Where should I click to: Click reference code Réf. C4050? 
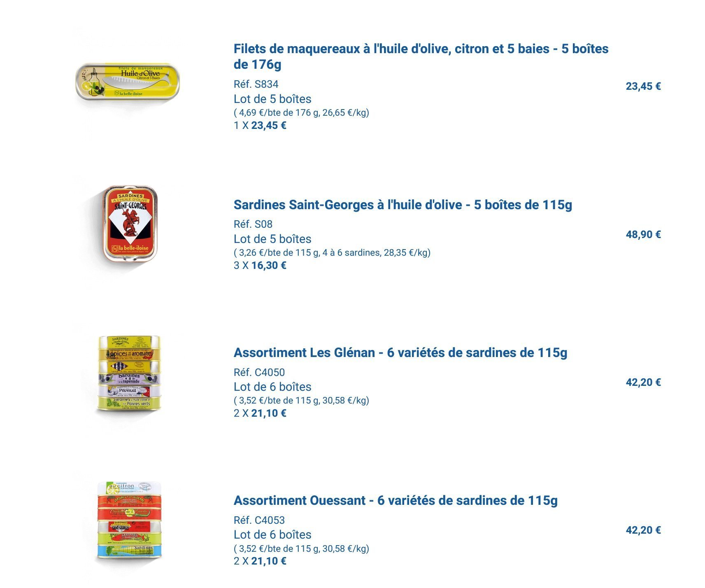(259, 372)
